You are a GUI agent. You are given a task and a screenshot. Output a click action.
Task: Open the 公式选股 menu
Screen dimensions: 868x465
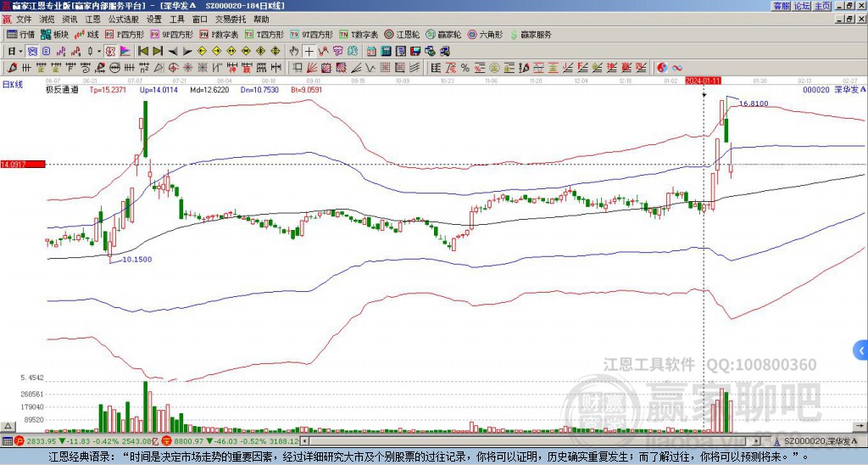(124, 20)
